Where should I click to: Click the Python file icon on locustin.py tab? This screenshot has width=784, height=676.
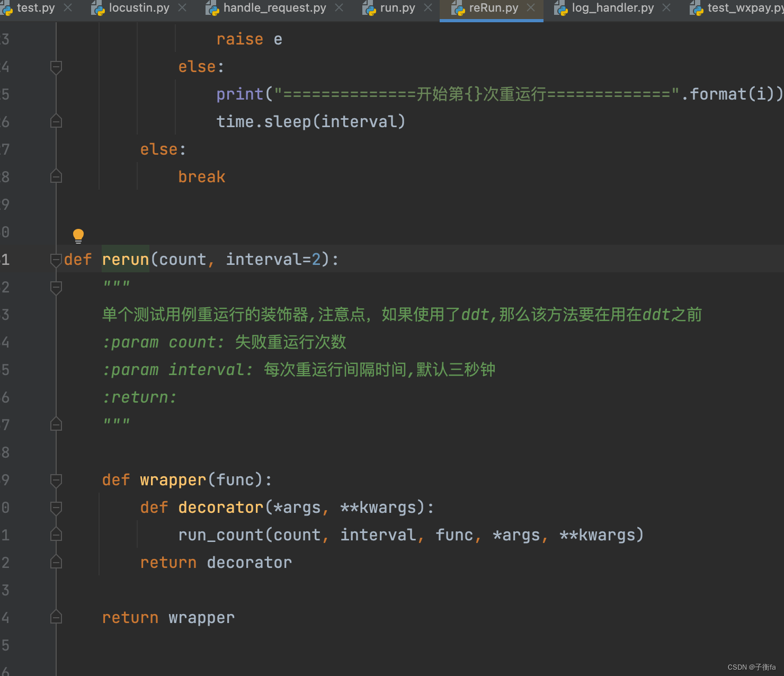point(98,8)
